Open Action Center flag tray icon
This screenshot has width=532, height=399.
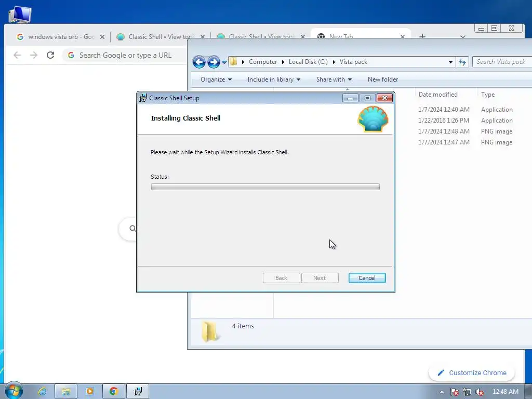coord(454,392)
